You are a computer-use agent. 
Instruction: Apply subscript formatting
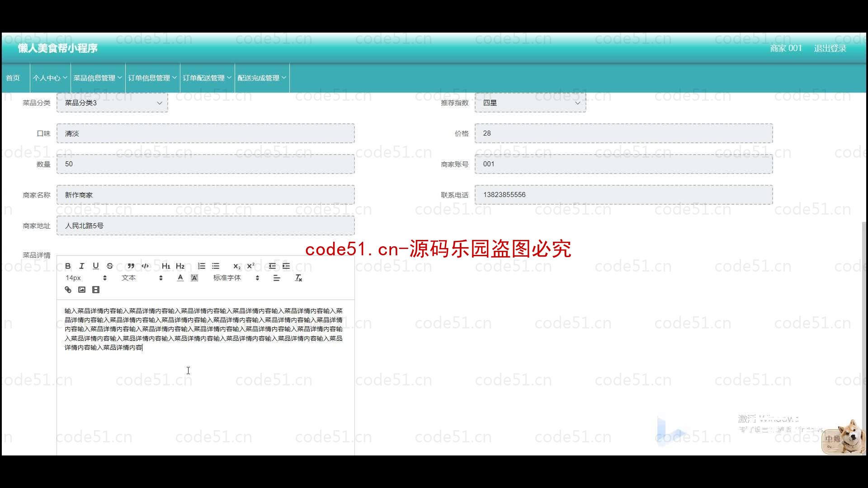click(237, 266)
